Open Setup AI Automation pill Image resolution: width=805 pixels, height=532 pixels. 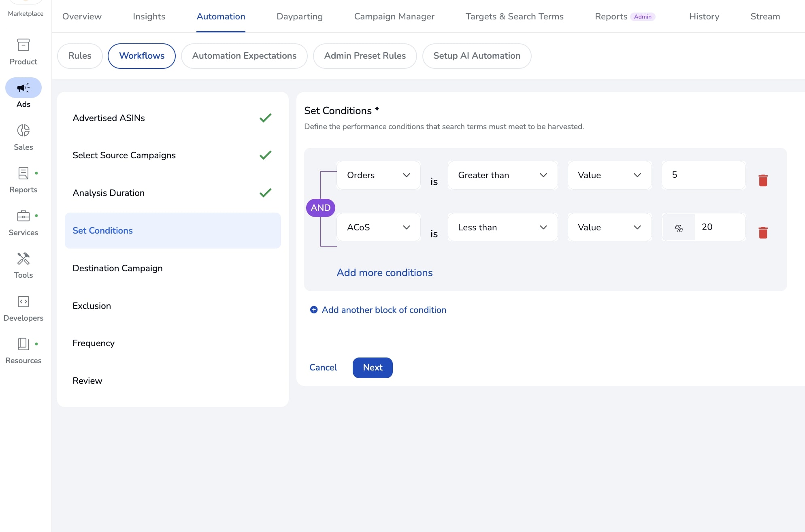click(477, 56)
